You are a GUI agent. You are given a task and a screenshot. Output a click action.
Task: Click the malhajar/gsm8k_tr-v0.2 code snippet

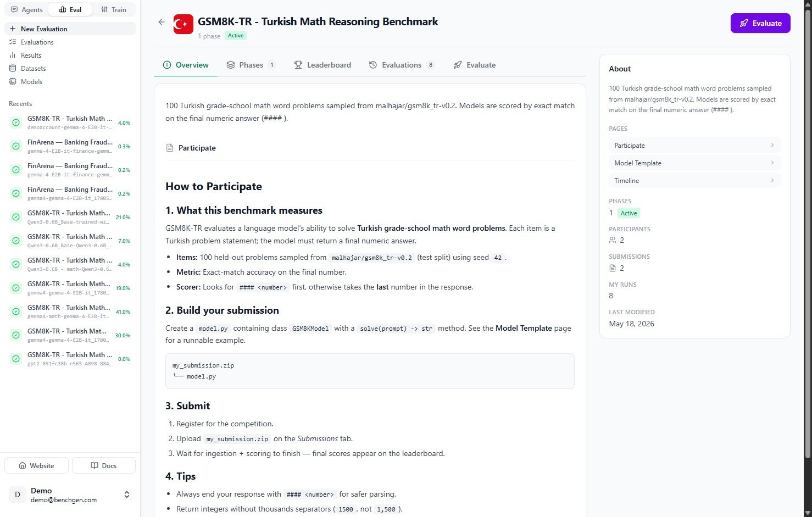coord(371,258)
